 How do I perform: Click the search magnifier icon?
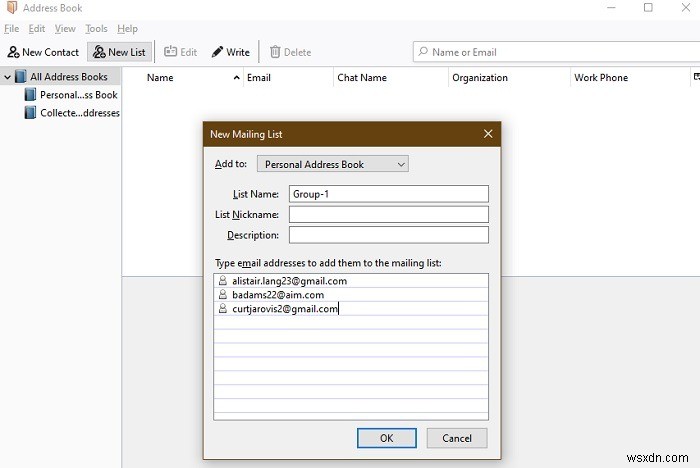pyautogui.click(x=423, y=52)
